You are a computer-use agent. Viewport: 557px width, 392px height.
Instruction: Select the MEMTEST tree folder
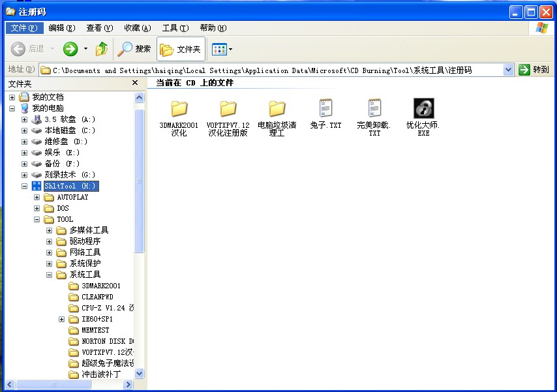(95, 330)
